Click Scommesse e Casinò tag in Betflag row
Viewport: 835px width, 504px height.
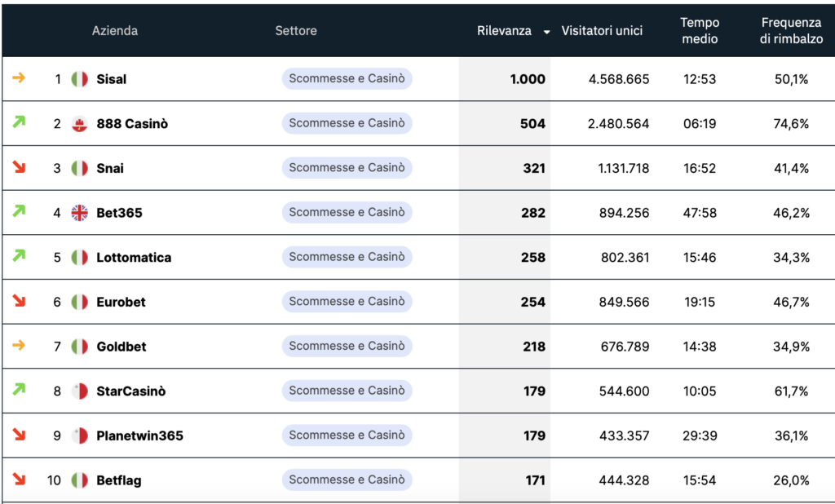(x=347, y=480)
